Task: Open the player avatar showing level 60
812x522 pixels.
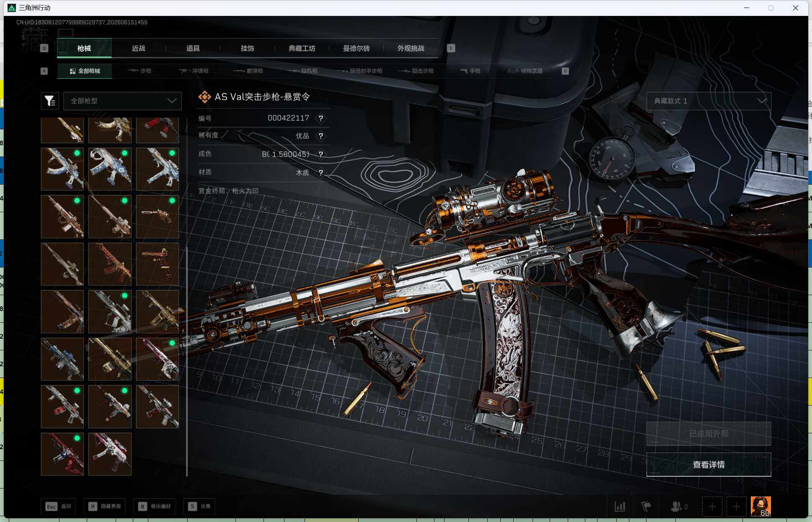Action: [x=761, y=507]
